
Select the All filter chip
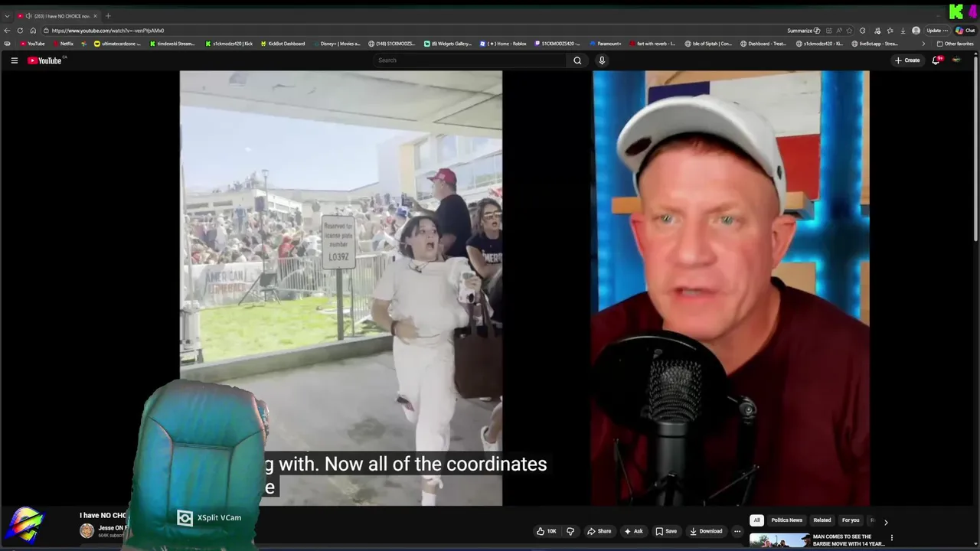pos(756,520)
